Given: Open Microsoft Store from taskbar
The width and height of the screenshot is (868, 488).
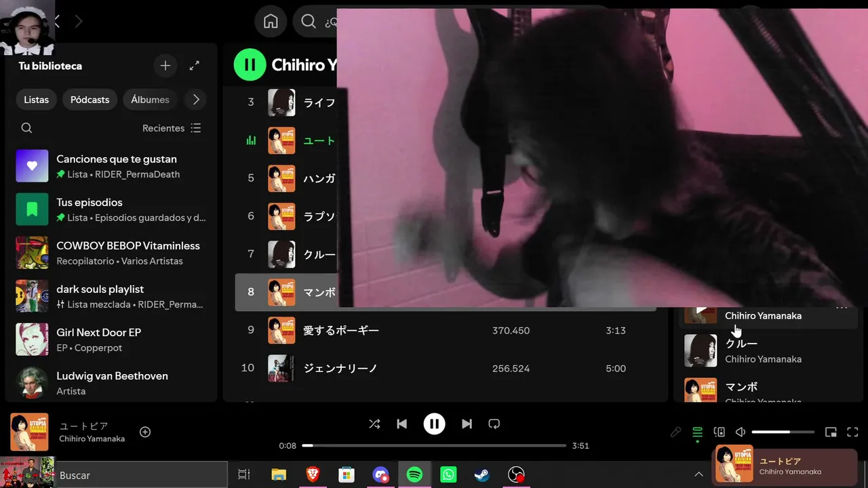Looking at the screenshot, I should point(347,475).
